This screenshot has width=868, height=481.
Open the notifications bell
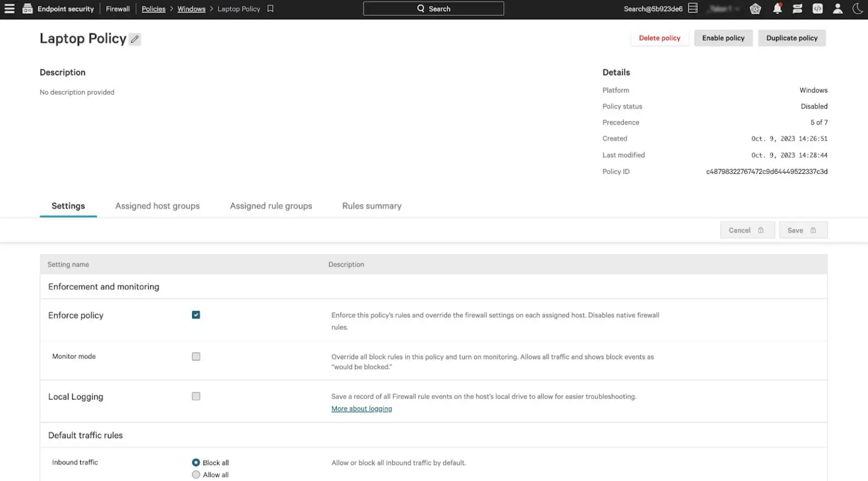pyautogui.click(x=777, y=8)
